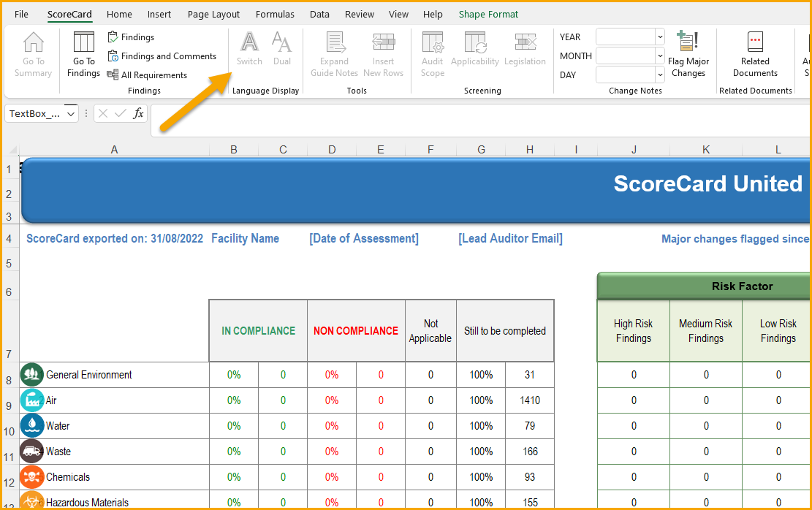Expand the YEAR dropdown

point(660,37)
